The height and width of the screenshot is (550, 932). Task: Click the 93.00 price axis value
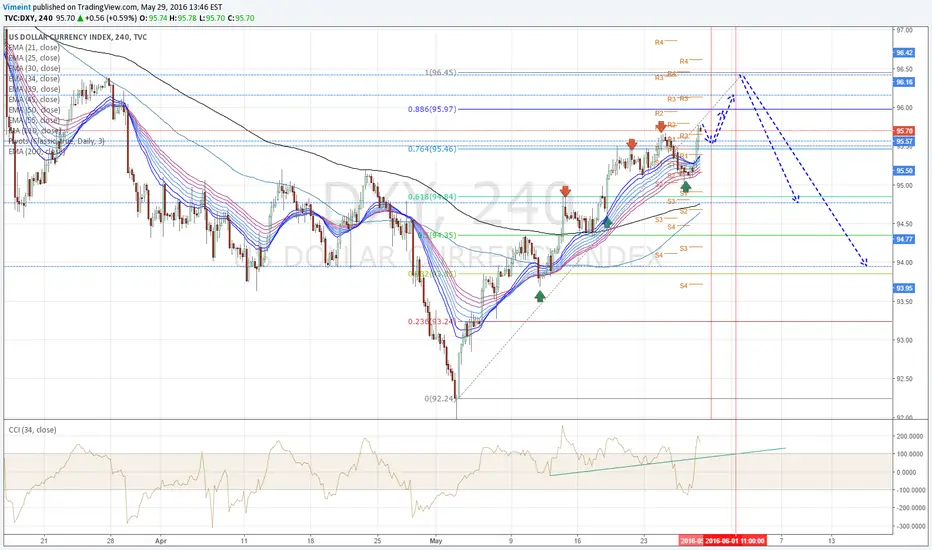coord(905,341)
